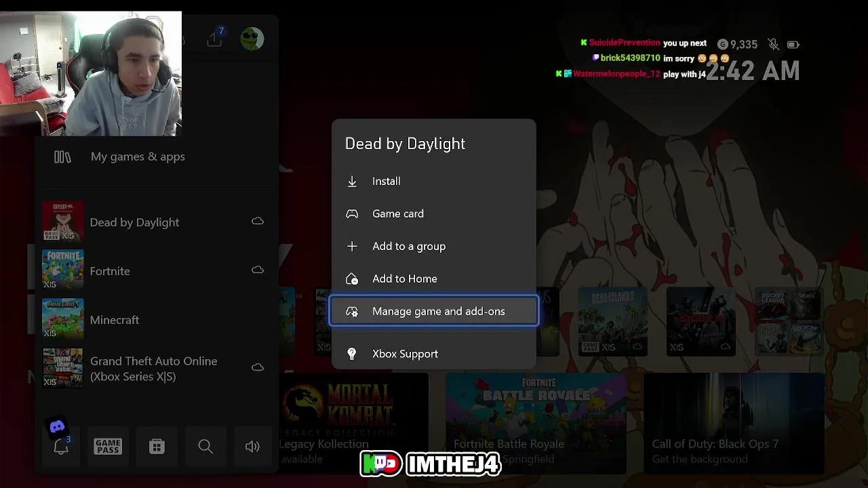Click the Xbox Support lightbulb icon
The width and height of the screenshot is (868, 488).
(352, 354)
